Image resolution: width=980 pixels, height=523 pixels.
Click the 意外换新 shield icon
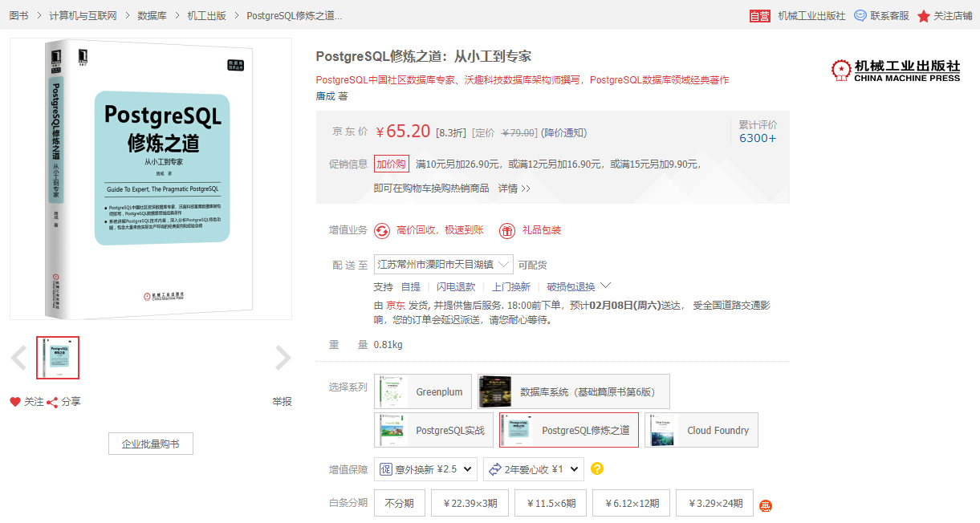point(385,469)
